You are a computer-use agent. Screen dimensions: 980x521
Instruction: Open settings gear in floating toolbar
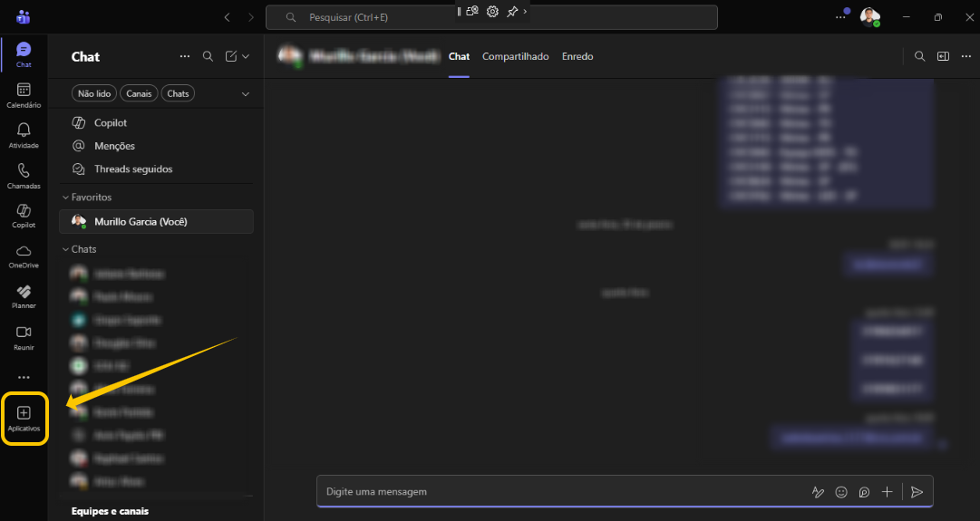tap(492, 11)
